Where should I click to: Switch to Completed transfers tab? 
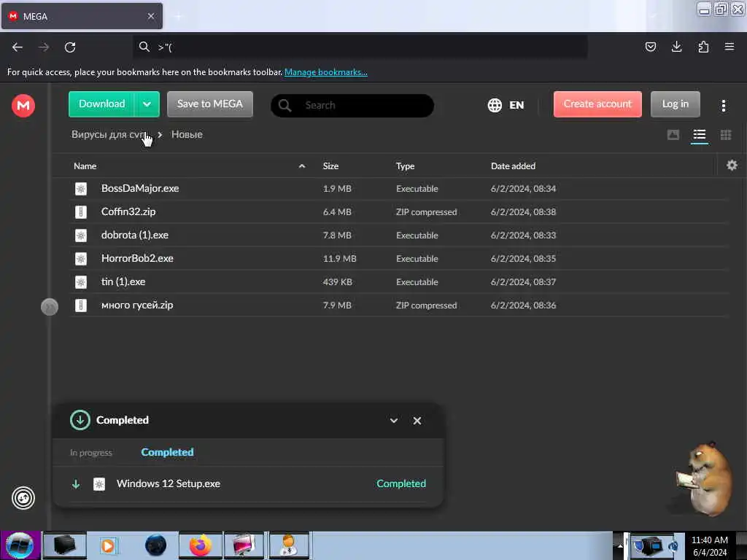pos(167,452)
